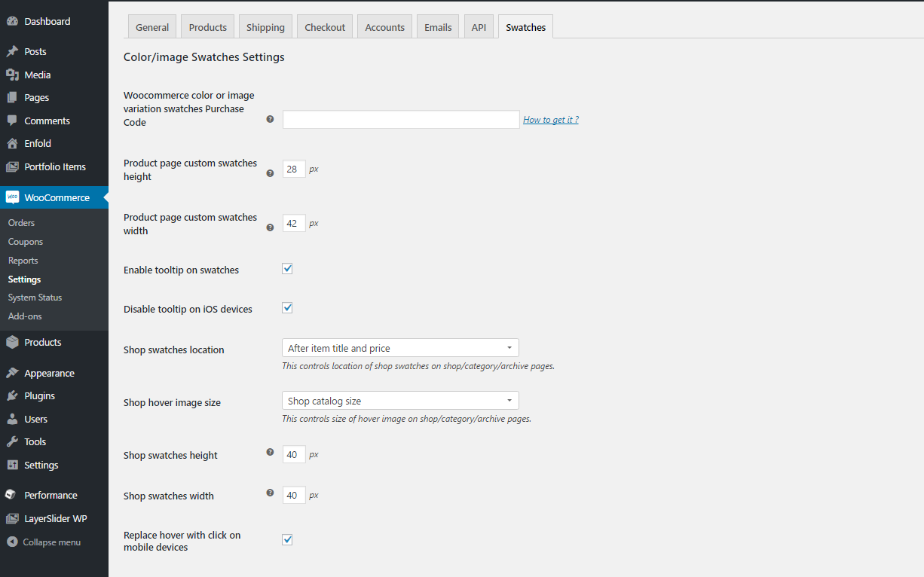Open Orders under WooCommerce menu

[x=21, y=223]
